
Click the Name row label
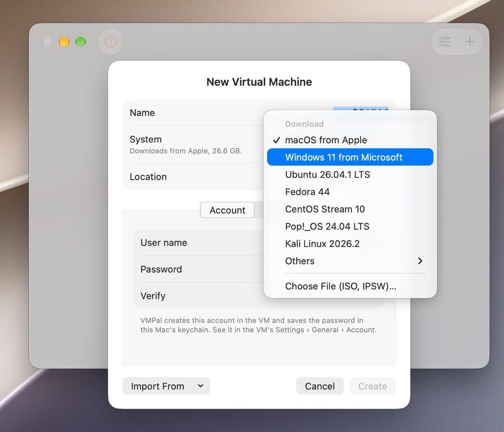point(142,113)
